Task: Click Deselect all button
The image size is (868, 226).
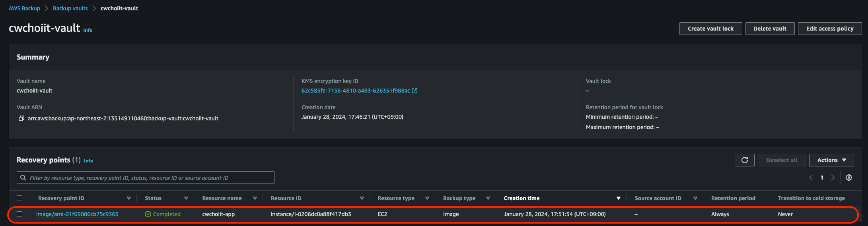Action: [782, 160]
